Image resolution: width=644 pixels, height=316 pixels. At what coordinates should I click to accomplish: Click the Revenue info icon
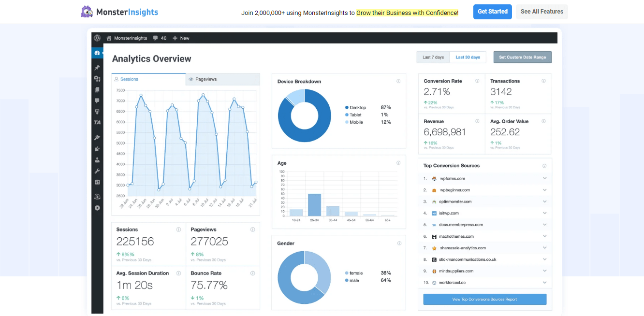point(477,121)
